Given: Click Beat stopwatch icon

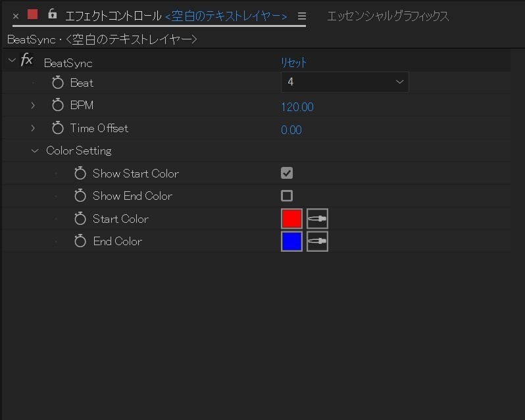Looking at the screenshot, I should 58,82.
